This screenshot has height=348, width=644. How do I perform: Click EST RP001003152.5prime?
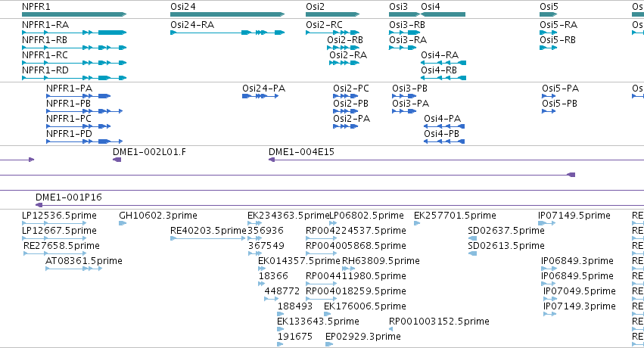pyautogui.click(x=440, y=322)
